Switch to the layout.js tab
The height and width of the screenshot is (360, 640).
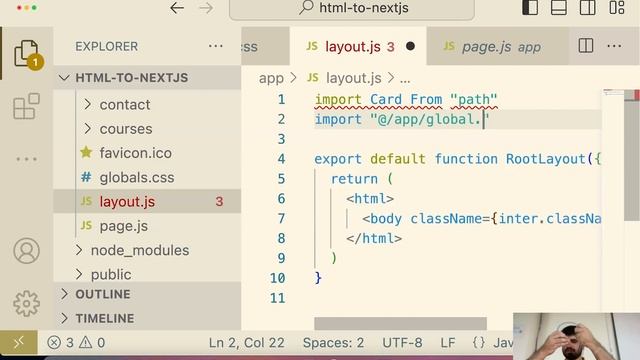(358, 47)
